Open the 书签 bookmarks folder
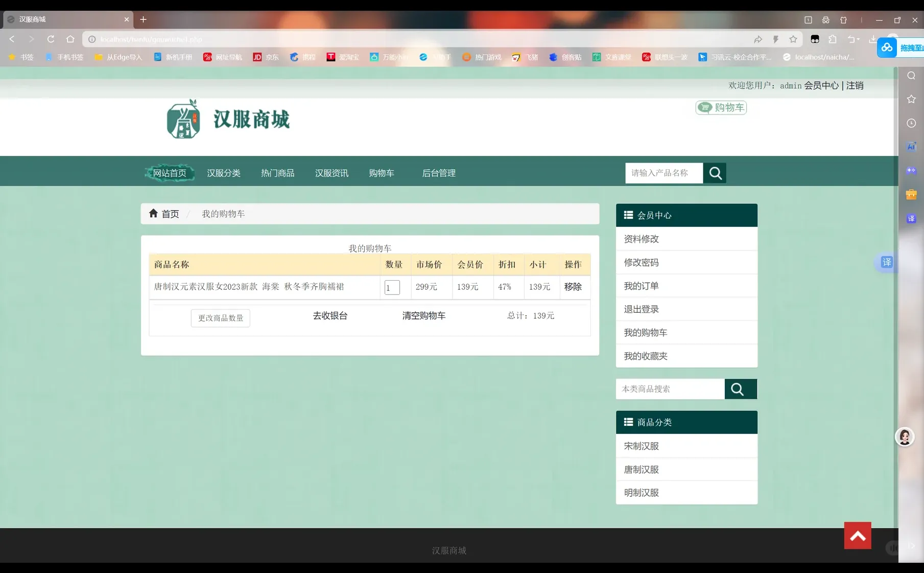This screenshot has width=924, height=573. coord(21,57)
